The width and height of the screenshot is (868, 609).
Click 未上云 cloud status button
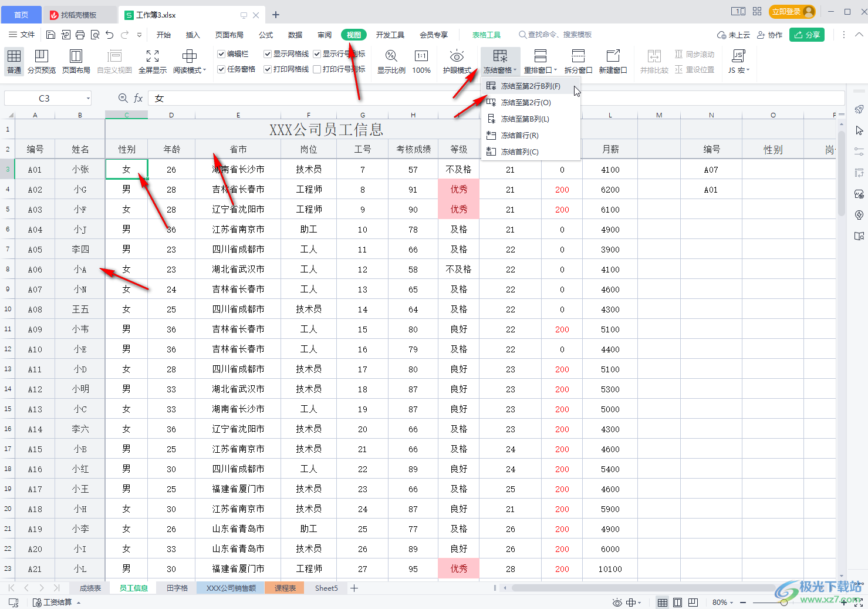click(734, 35)
